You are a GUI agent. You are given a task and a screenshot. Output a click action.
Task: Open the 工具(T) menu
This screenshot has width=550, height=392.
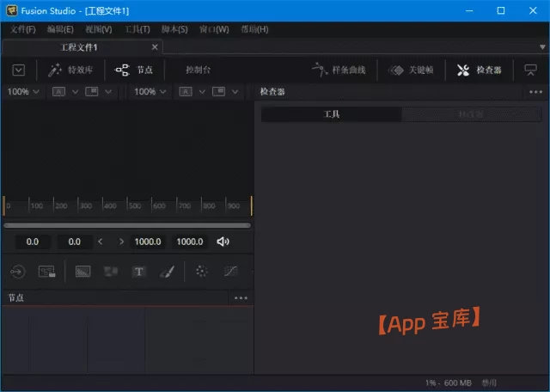click(137, 29)
